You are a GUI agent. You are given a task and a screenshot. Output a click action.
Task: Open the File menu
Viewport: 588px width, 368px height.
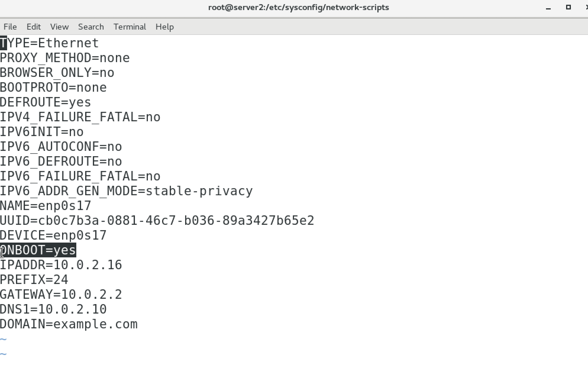(x=10, y=27)
